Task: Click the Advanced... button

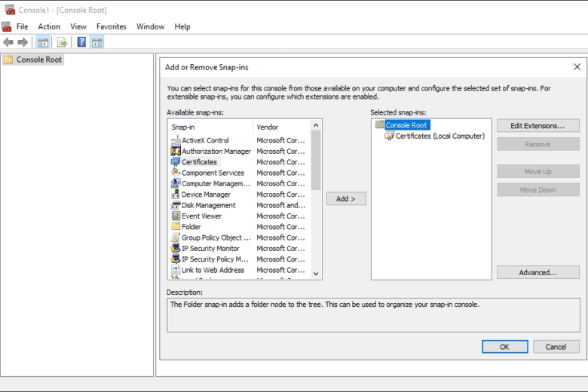Action: tap(537, 272)
